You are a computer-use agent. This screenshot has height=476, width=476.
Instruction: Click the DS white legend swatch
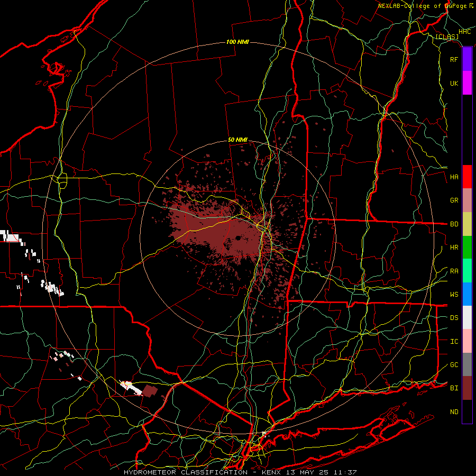467,317
